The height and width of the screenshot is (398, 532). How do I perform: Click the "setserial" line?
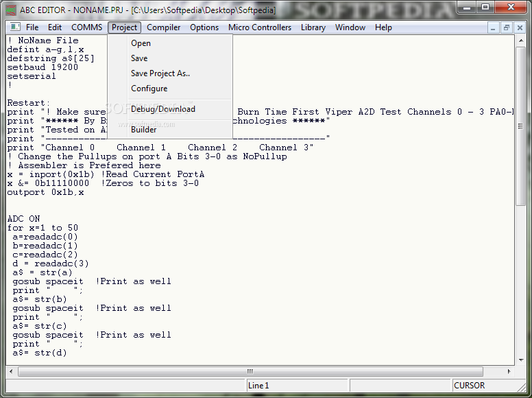(32, 76)
